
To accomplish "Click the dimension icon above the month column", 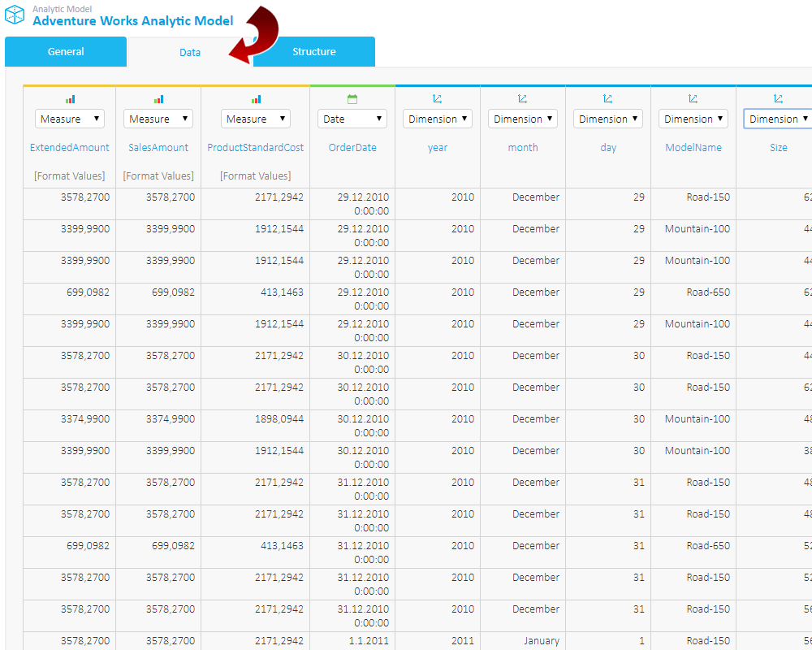I will (522, 97).
